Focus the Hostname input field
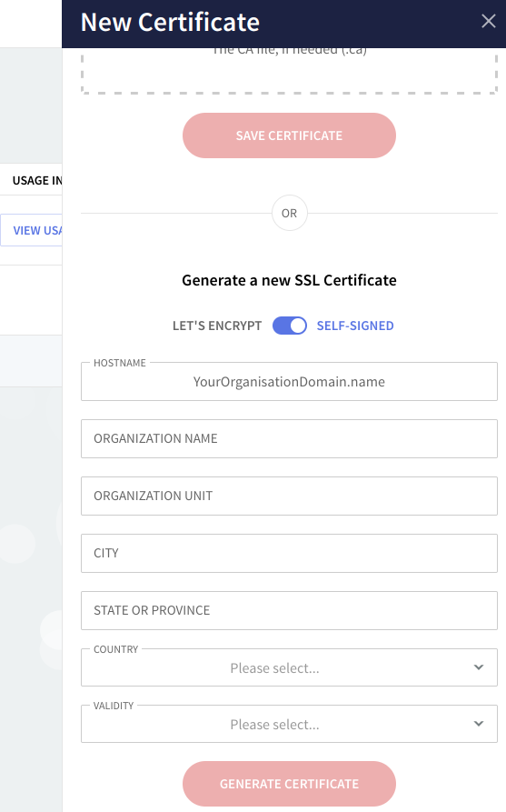 click(289, 382)
